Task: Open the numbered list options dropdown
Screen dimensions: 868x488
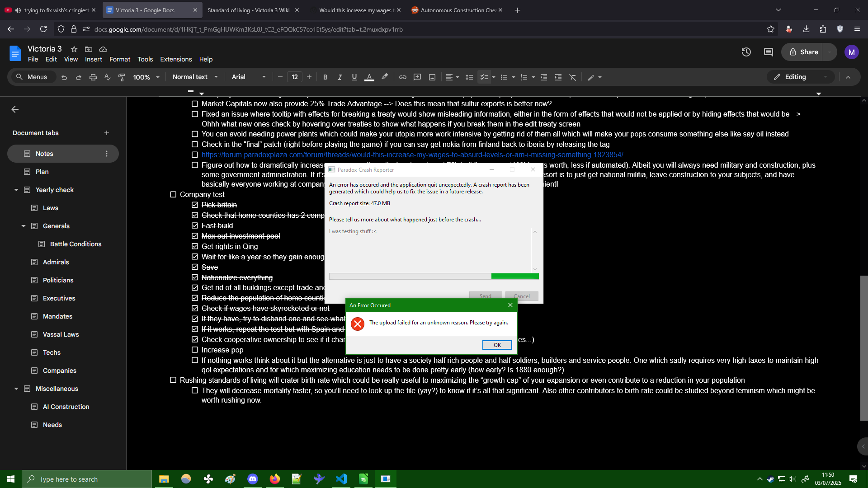Action: point(533,77)
